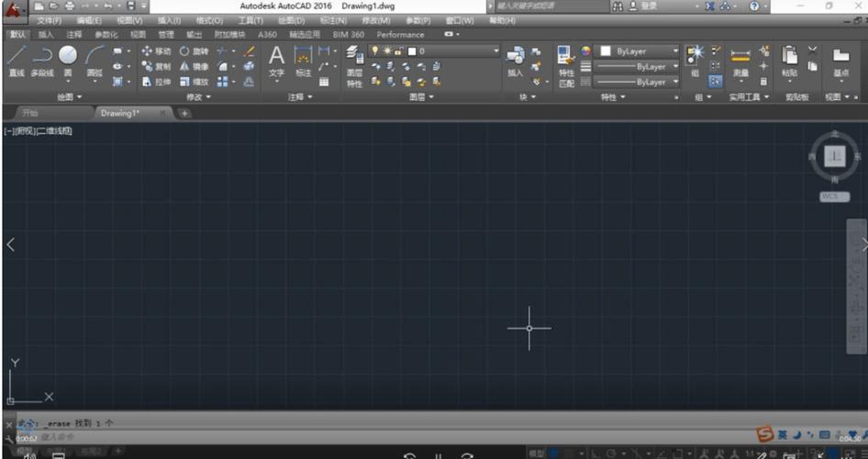Click Match Properties (特性匹配) icon
Screen dimensions: 868x459
point(566,66)
